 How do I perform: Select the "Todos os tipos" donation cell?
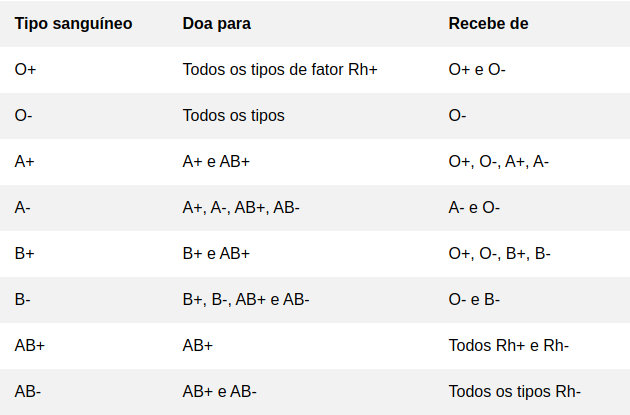pyautogui.click(x=233, y=115)
